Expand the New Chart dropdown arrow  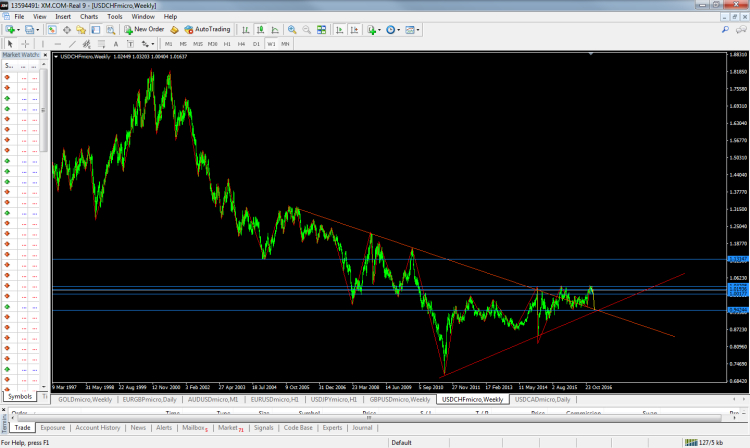coord(18,30)
